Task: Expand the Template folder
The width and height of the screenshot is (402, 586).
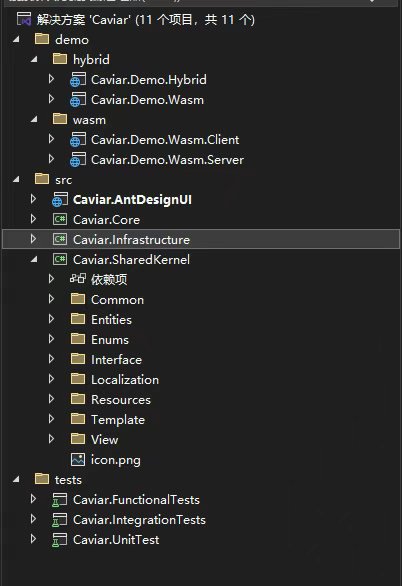Action: tap(52, 419)
